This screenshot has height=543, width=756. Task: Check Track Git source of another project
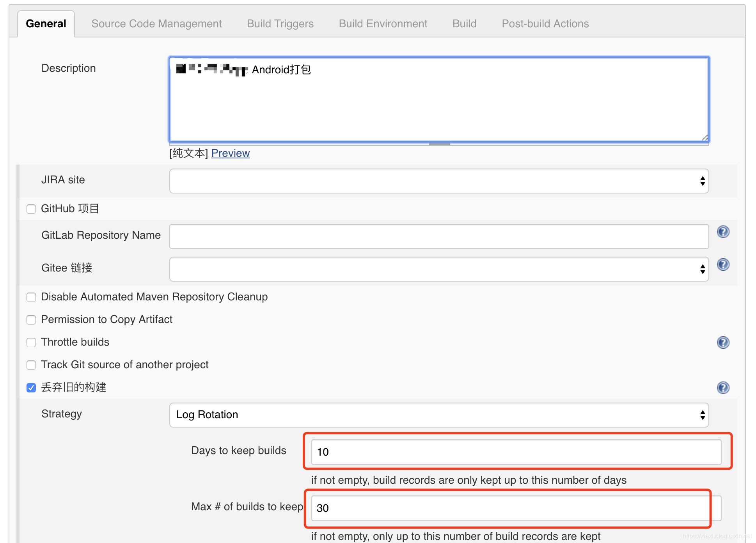(31, 365)
